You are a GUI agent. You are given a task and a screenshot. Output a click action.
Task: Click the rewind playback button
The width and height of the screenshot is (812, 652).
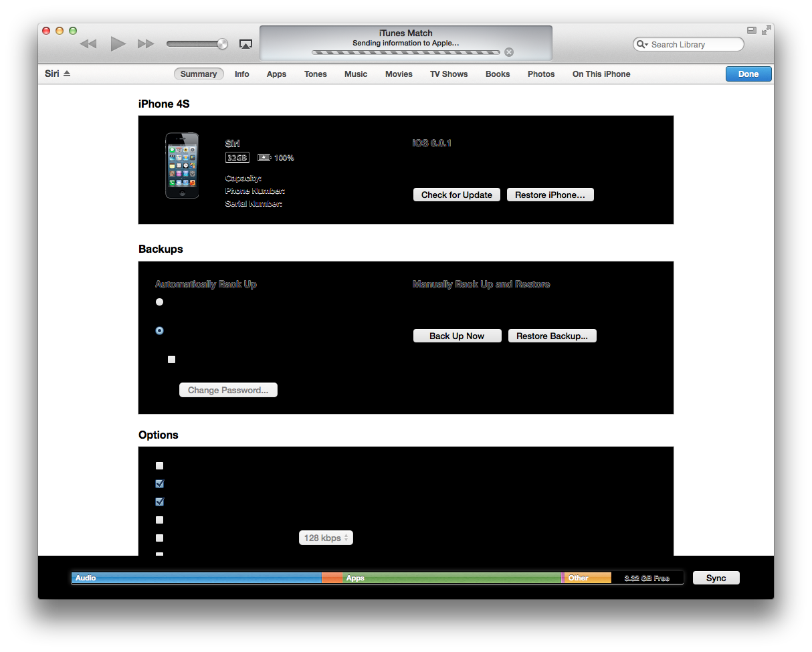(88, 44)
